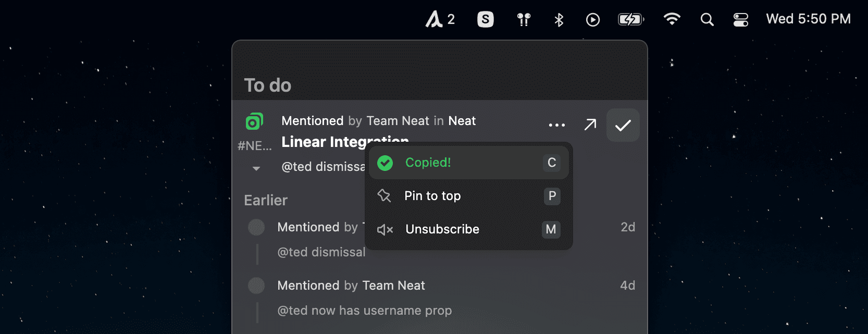Open the 4d old Team Neat mention
Viewport: 868px width, 334px height.
point(440,298)
